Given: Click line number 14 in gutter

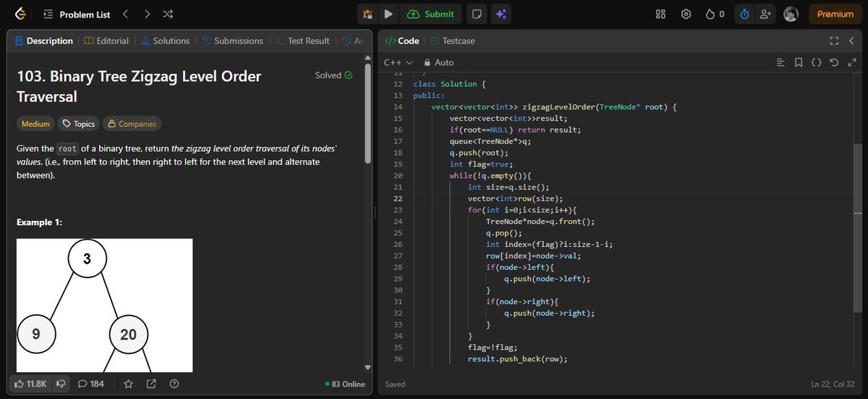Looking at the screenshot, I should click(397, 107).
